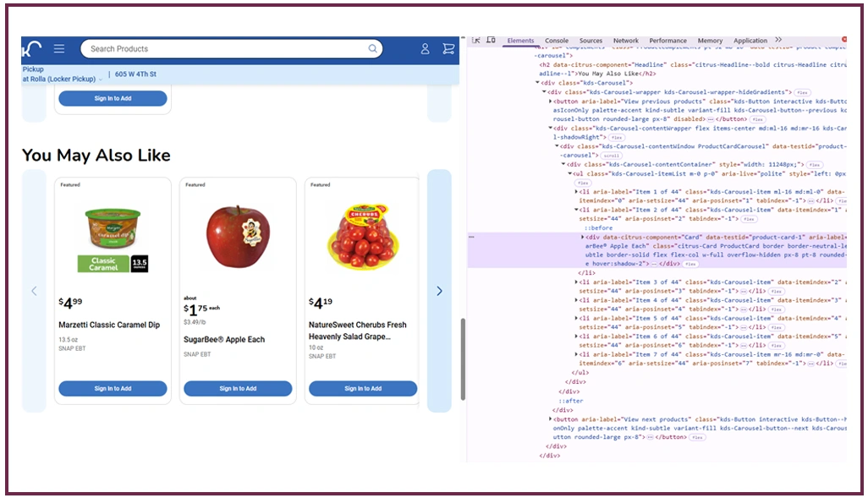Show more DevTools tabs via double chevron
868x498 pixels.
coord(778,41)
